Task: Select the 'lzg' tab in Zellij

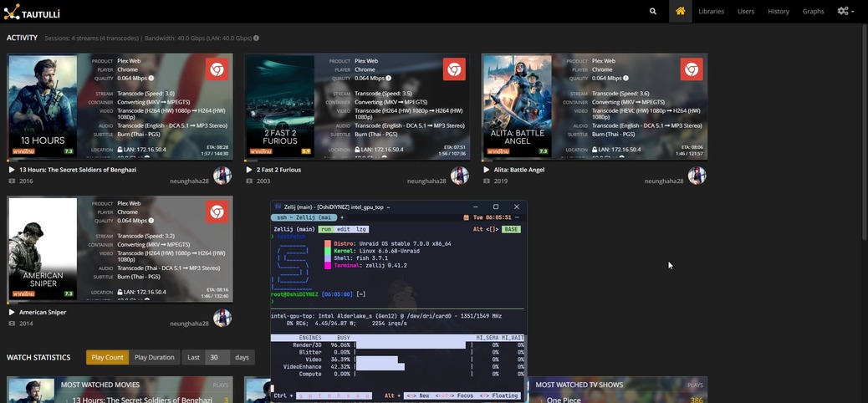Action: click(360, 229)
